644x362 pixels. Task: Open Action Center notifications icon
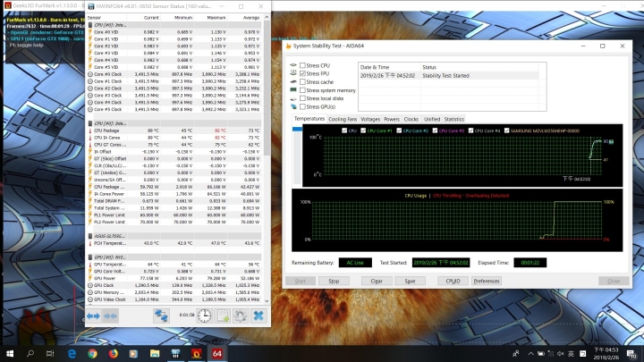(x=631, y=353)
